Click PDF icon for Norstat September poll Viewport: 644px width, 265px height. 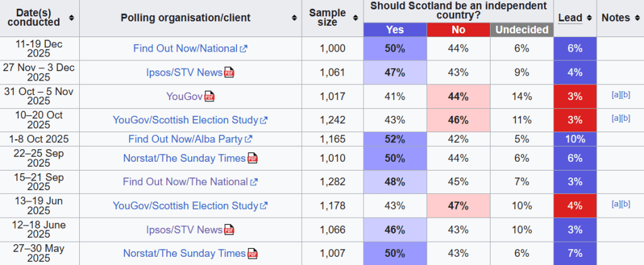pos(252,158)
